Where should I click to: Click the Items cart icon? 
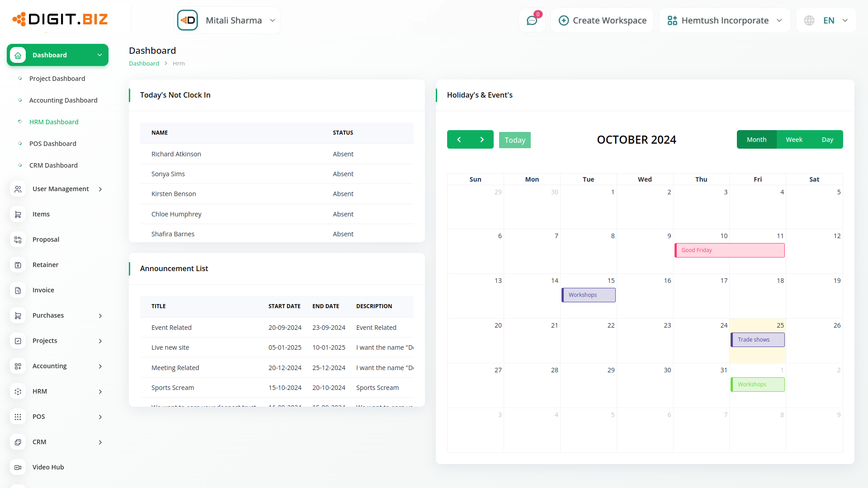coord(18,214)
